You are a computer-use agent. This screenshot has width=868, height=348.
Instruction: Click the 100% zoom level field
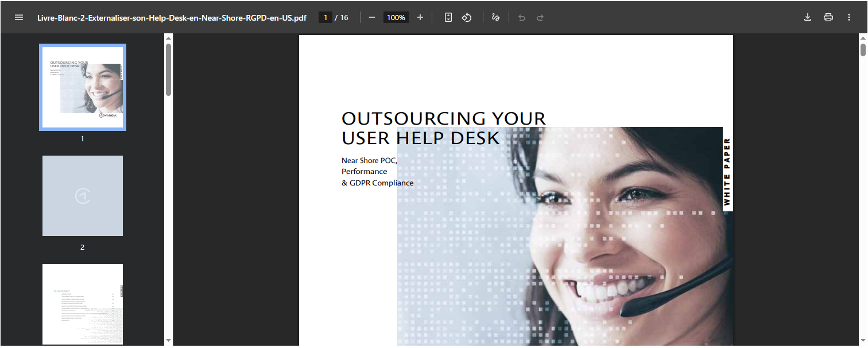point(396,18)
